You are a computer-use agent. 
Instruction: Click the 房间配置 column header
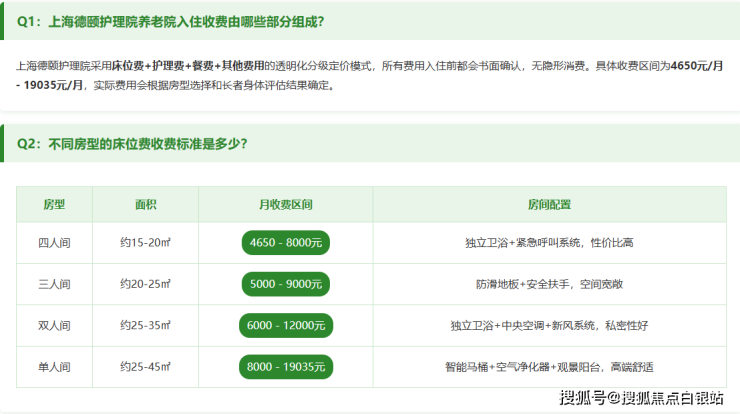(549, 204)
